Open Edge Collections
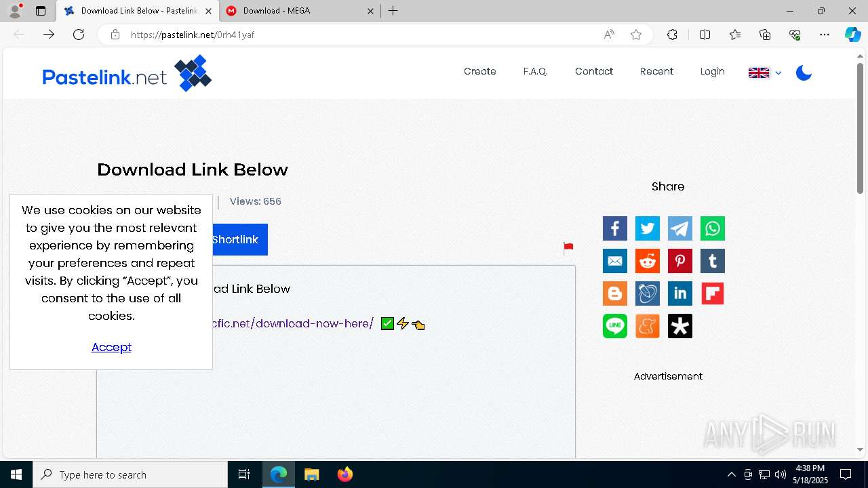Image resolution: width=868 pixels, height=488 pixels. [765, 35]
